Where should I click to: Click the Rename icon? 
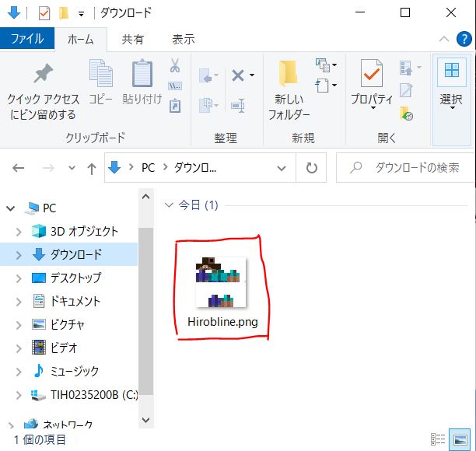click(x=238, y=106)
